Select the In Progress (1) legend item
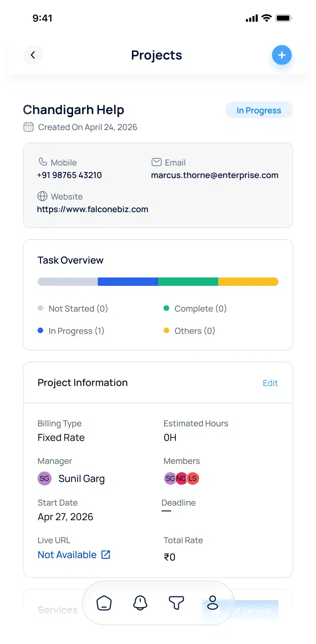This screenshot has width=316, height=644. tap(71, 331)
